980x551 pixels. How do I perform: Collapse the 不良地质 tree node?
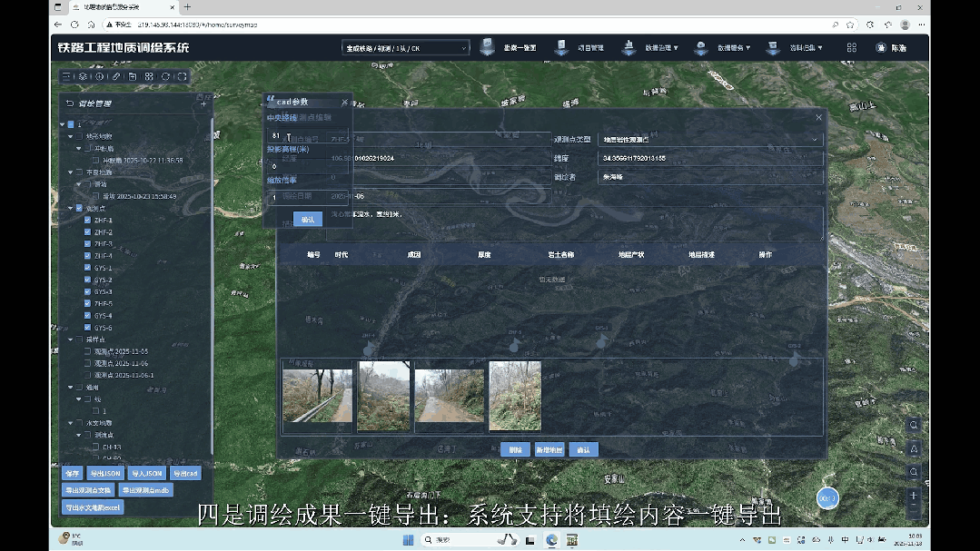pyautogui.click(x=71, y=172)
